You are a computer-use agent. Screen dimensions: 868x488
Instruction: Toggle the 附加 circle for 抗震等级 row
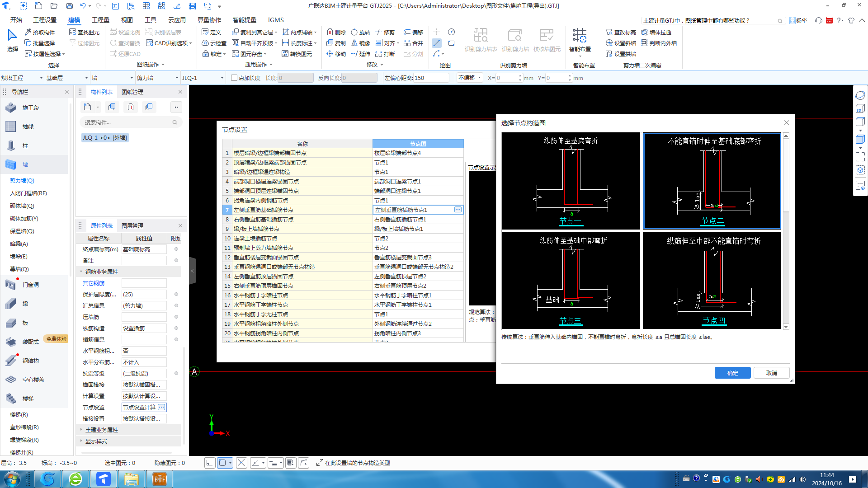pyautogui.click(x=176, y=373)
